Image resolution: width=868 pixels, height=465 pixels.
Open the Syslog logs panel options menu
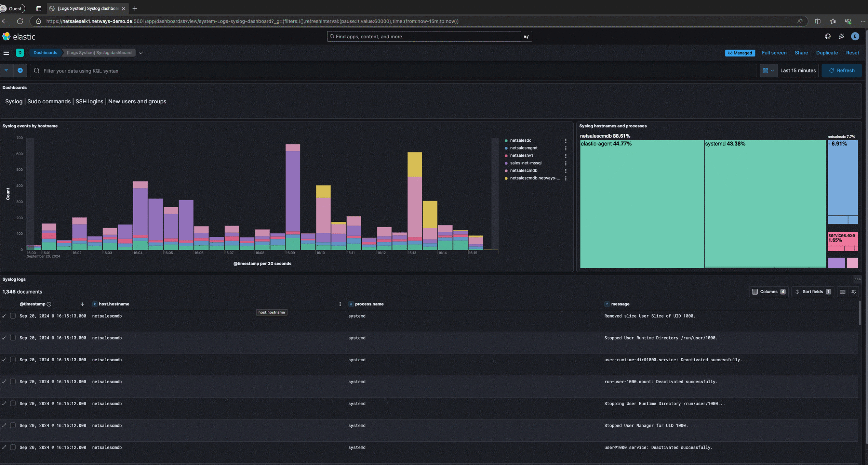[x=857, y=279]
